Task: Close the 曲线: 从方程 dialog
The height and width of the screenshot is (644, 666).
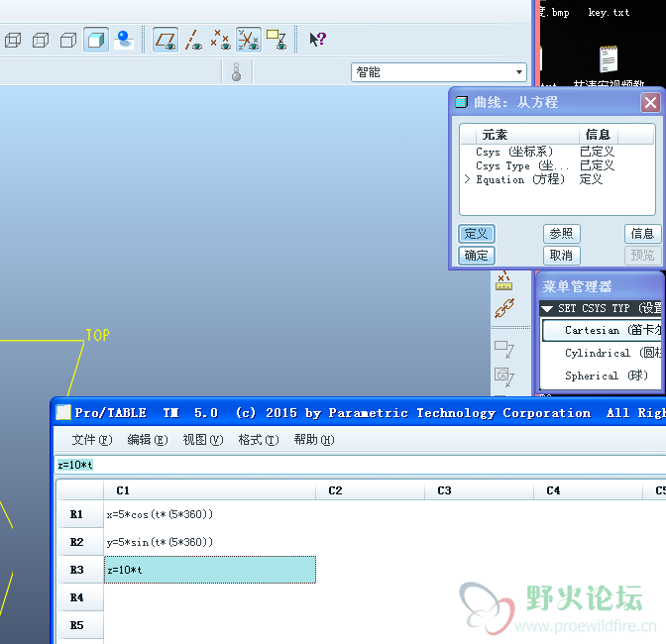Action: [650, 102]
